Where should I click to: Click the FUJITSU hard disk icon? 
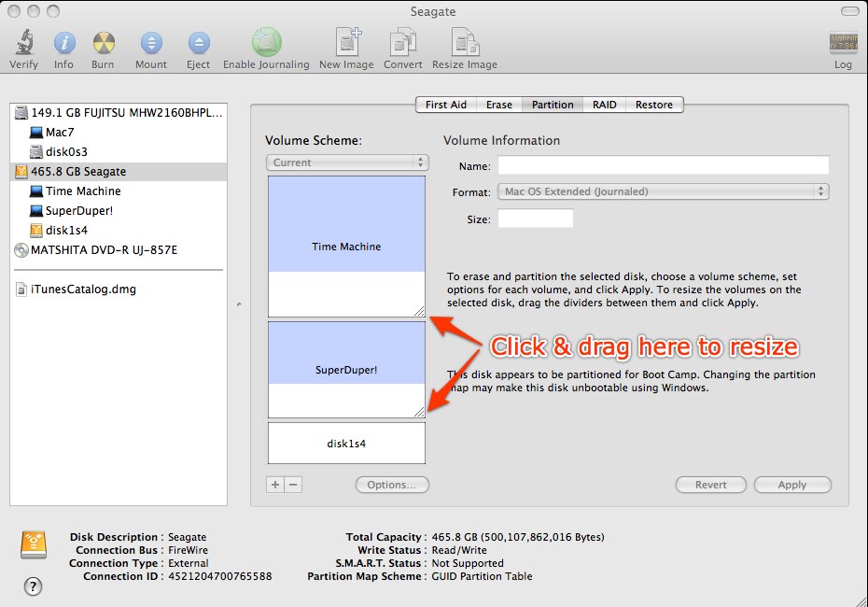point(21,113)
